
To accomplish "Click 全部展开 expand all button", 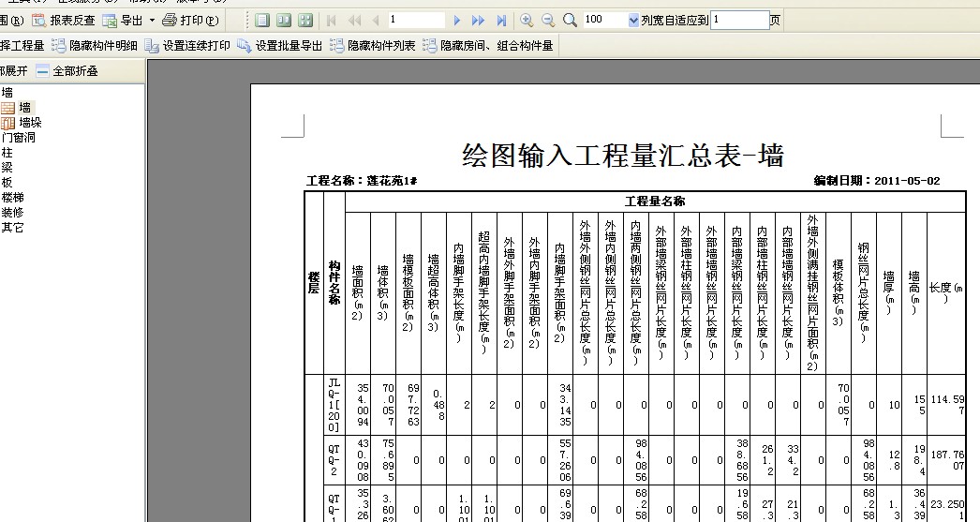I will pyautogui.click(x=14, y=70).
